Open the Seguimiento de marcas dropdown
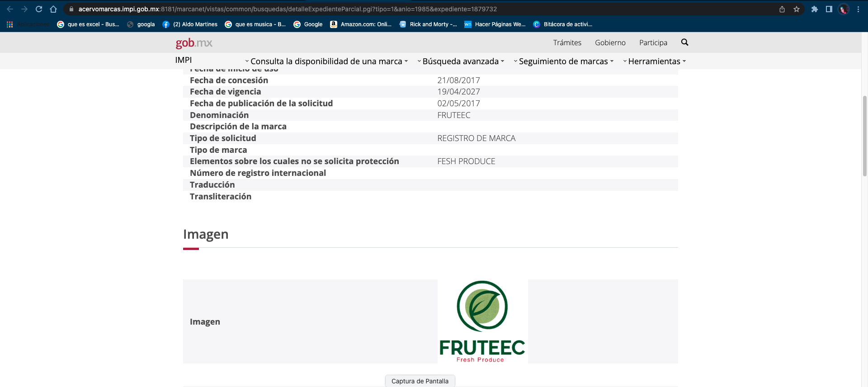The image size is (868, 387). coord(563,61)
